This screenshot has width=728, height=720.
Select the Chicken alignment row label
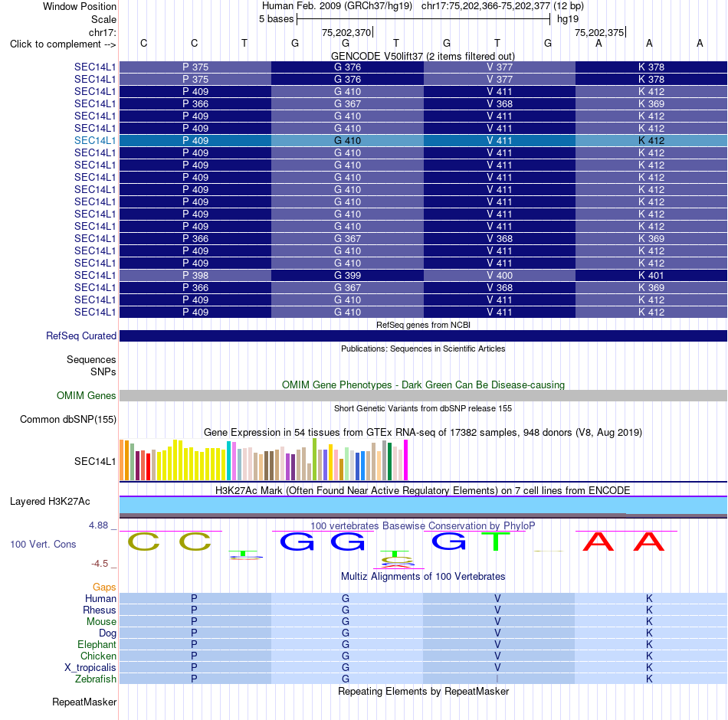(98, 656)
